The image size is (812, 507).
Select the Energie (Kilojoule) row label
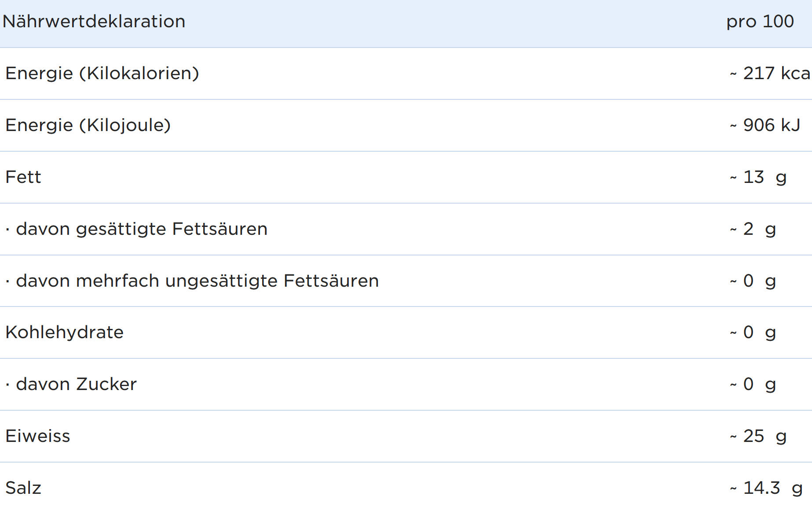pos(88,125)
